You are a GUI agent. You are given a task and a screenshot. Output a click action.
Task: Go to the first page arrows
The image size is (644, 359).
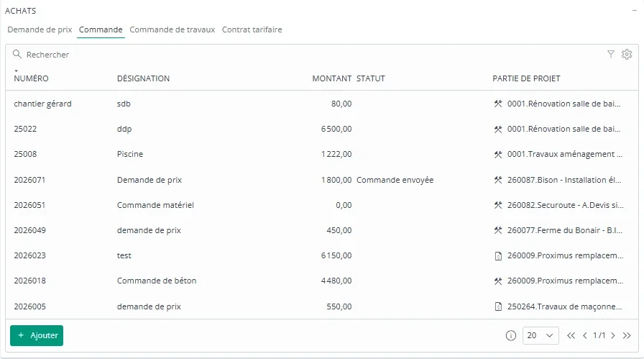click(x=571, y=335)
